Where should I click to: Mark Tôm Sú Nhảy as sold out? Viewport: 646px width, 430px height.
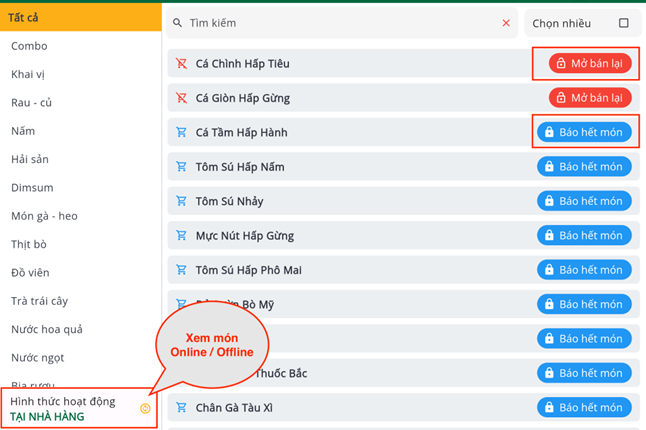pyautogui.click(x=584, y=201)
